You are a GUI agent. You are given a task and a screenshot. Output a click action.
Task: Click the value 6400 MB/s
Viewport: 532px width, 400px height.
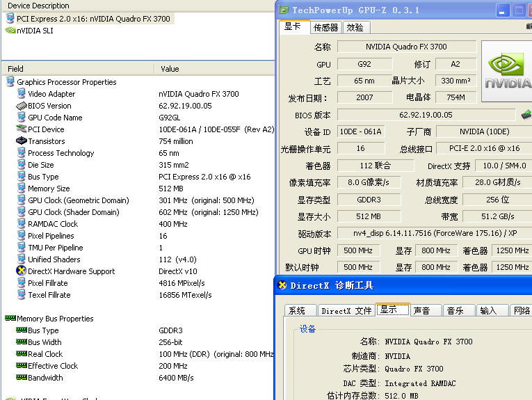tap(176, 378)
